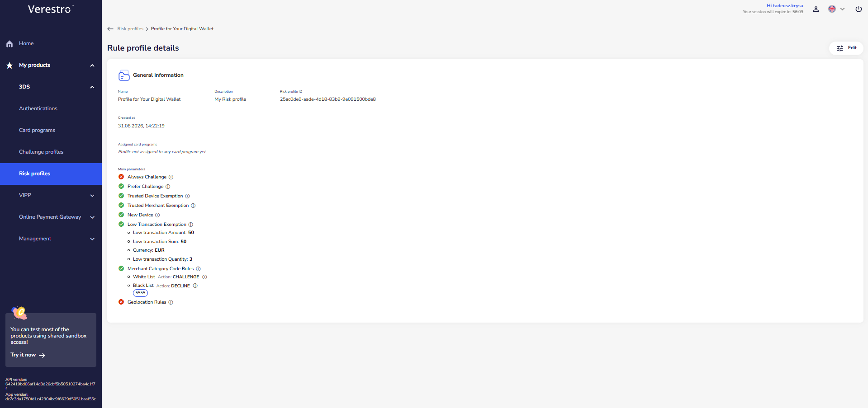Click the General information folder icon
868x408 pixels.
tap(124, 75)
